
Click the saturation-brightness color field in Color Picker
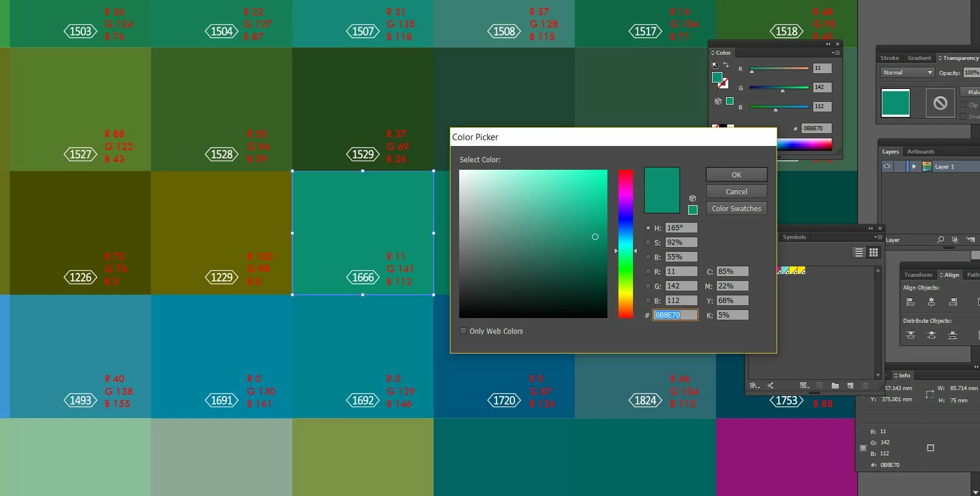(x=533, y=244)
